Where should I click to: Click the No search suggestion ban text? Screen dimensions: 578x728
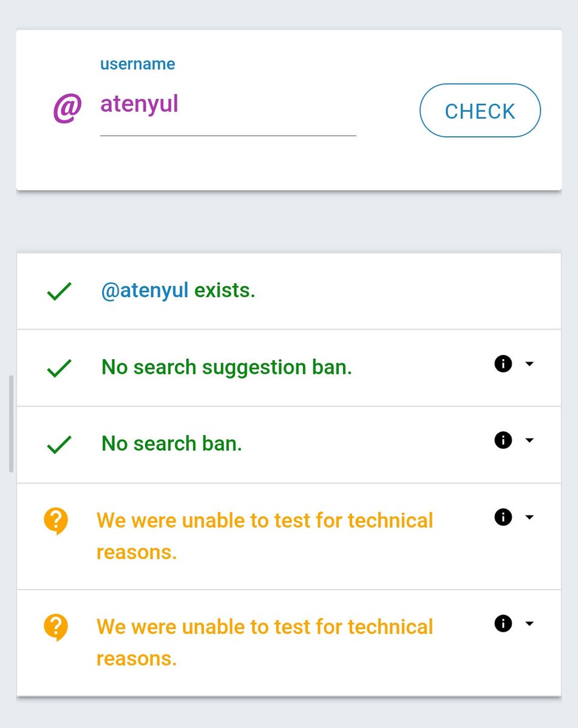tap(226, 367)
